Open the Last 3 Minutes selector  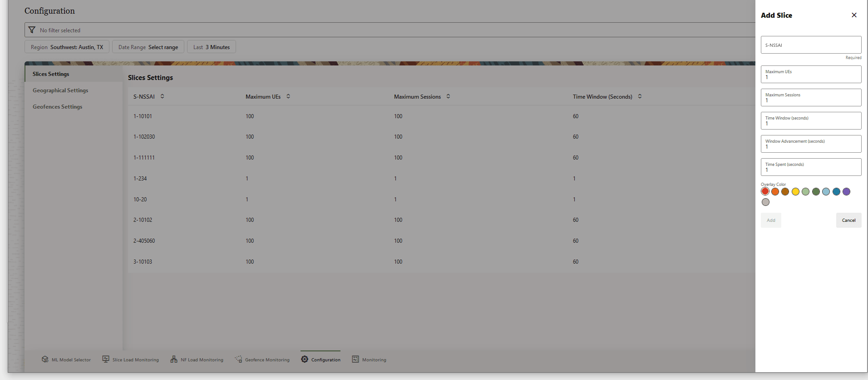(211, 47)
